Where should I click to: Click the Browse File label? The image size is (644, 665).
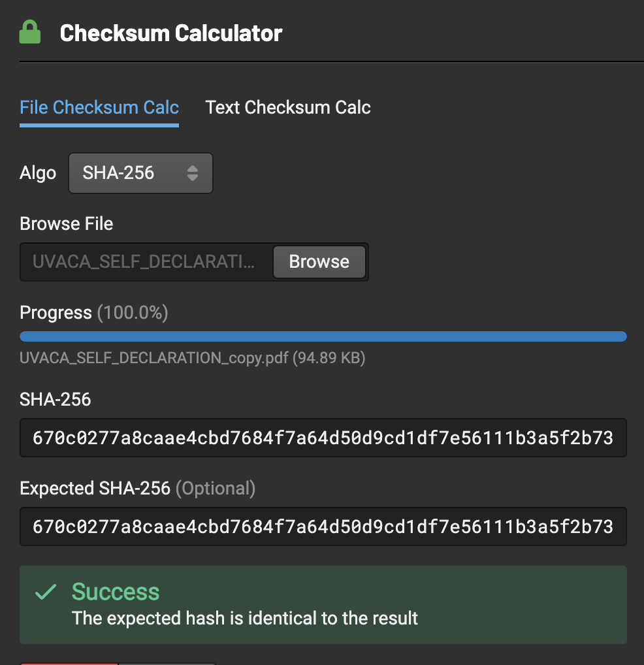coord(67,224)
